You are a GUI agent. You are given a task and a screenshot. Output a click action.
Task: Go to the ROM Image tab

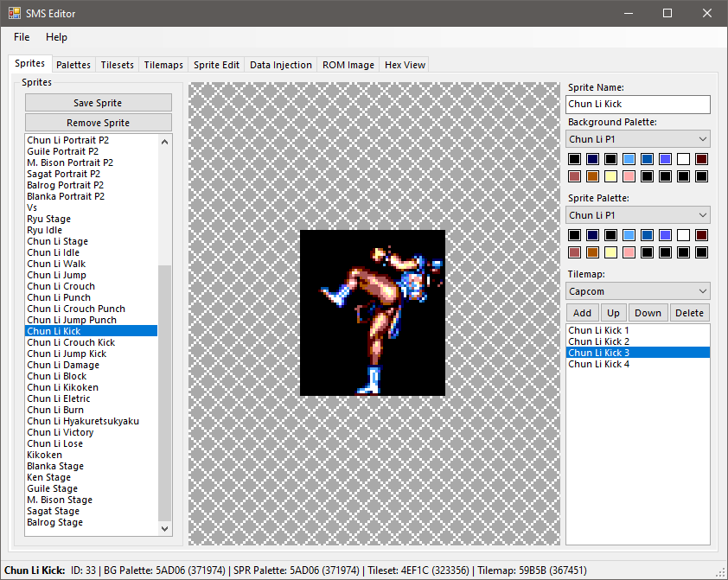[348, 65]
